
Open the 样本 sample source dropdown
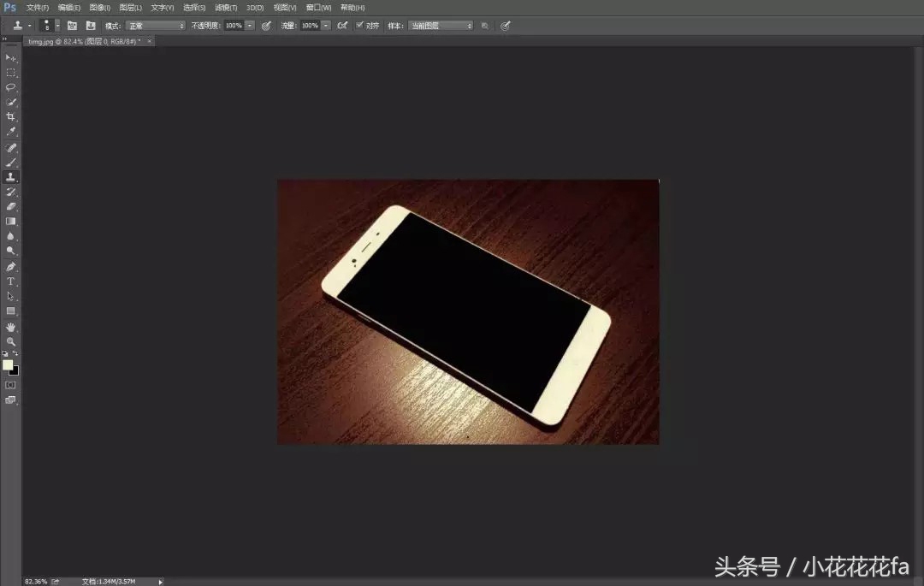pyautogui.click(x=467, y=25)
